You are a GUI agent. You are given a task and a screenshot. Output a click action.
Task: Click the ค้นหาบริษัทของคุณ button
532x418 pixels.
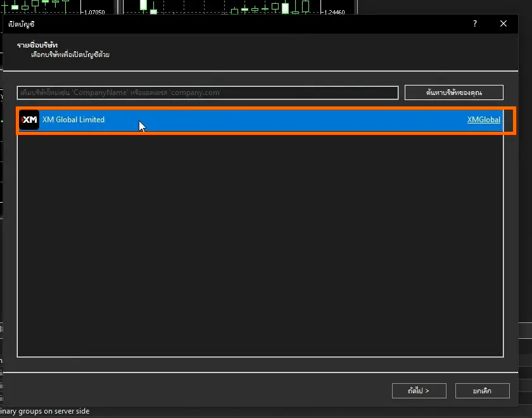tap(454, 92)
